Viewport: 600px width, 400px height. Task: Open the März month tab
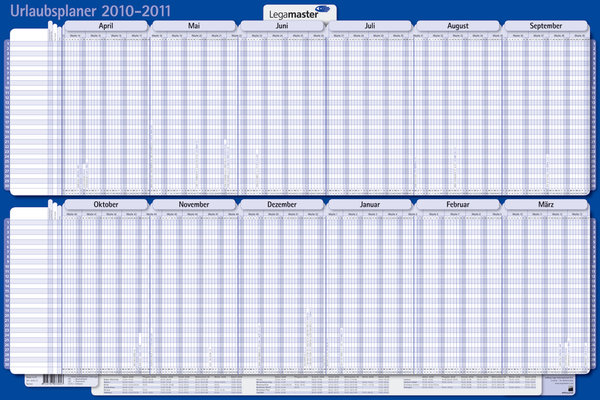[546, 204]
